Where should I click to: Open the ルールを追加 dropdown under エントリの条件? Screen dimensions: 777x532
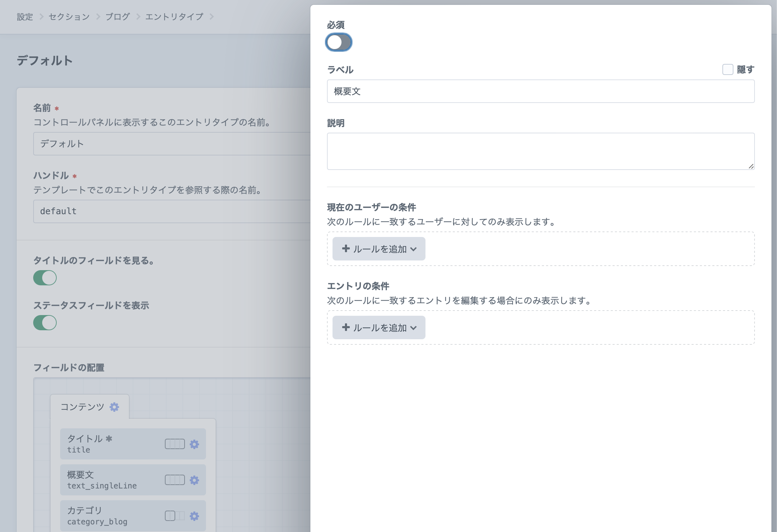coord(378,327)
